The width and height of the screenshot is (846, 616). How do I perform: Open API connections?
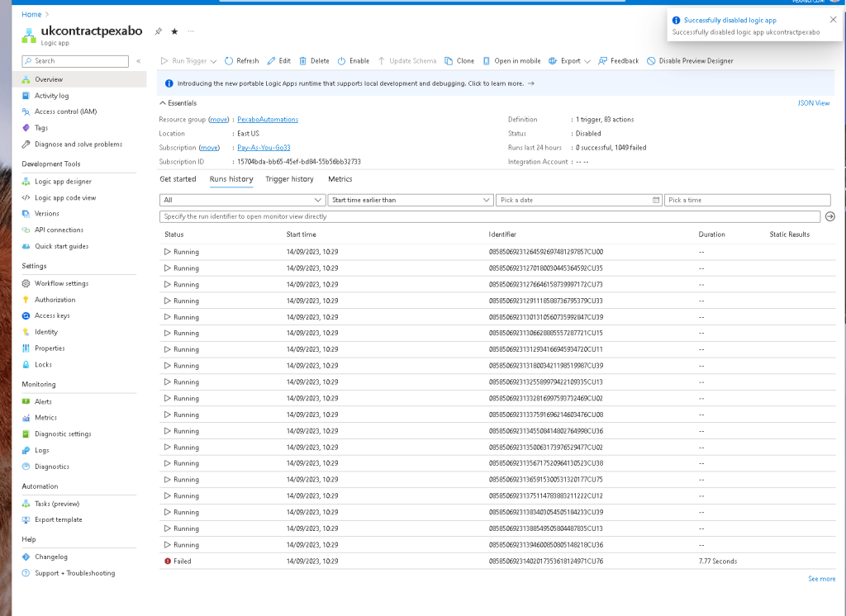tap(59, 230)
